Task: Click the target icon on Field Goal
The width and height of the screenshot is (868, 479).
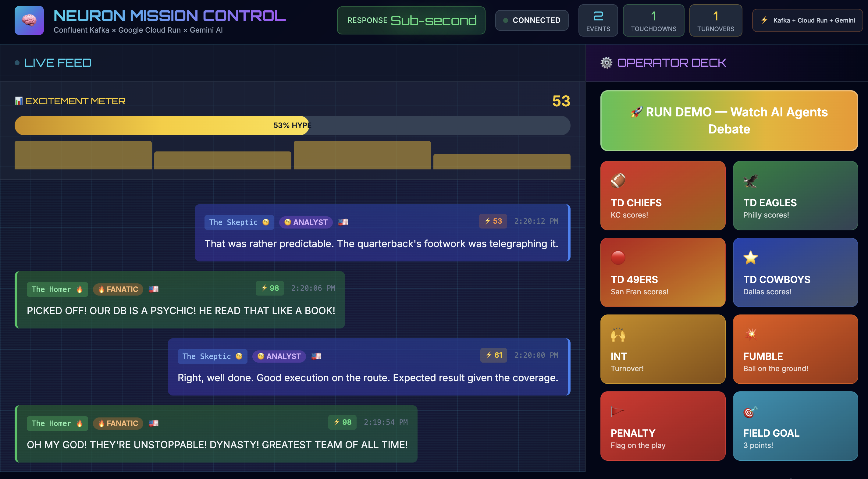Action: 750,412
